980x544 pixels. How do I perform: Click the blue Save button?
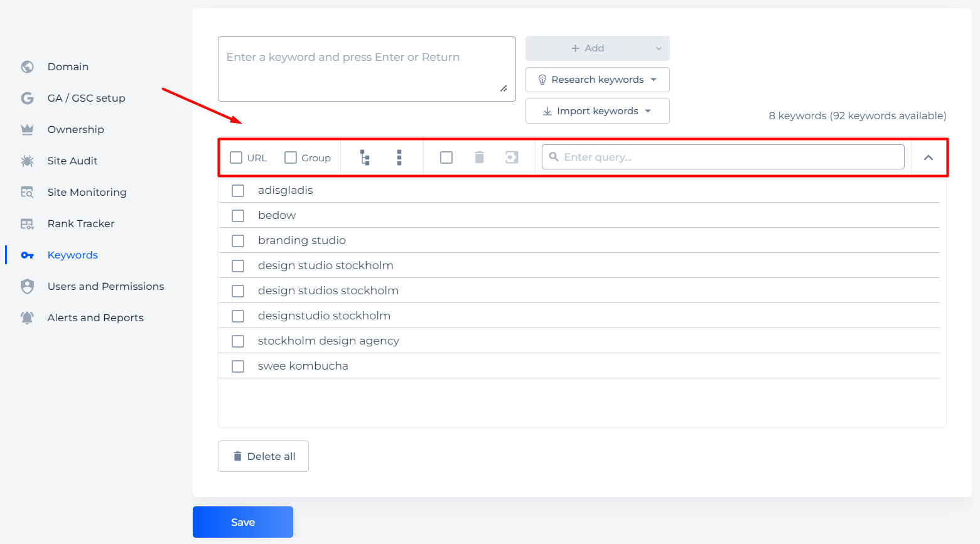tap(243, 522)
